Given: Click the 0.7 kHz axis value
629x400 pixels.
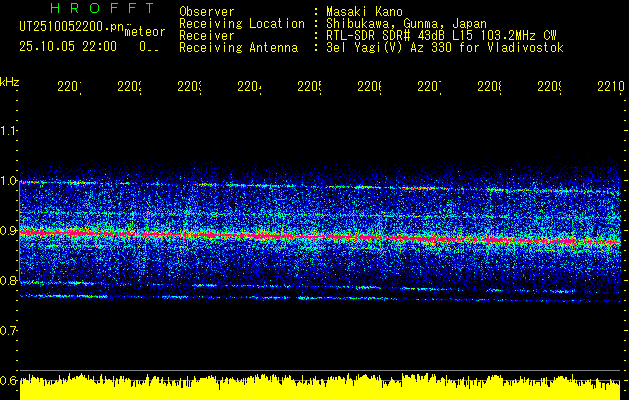Looking at the screenshot, I should tap(8, 331).
